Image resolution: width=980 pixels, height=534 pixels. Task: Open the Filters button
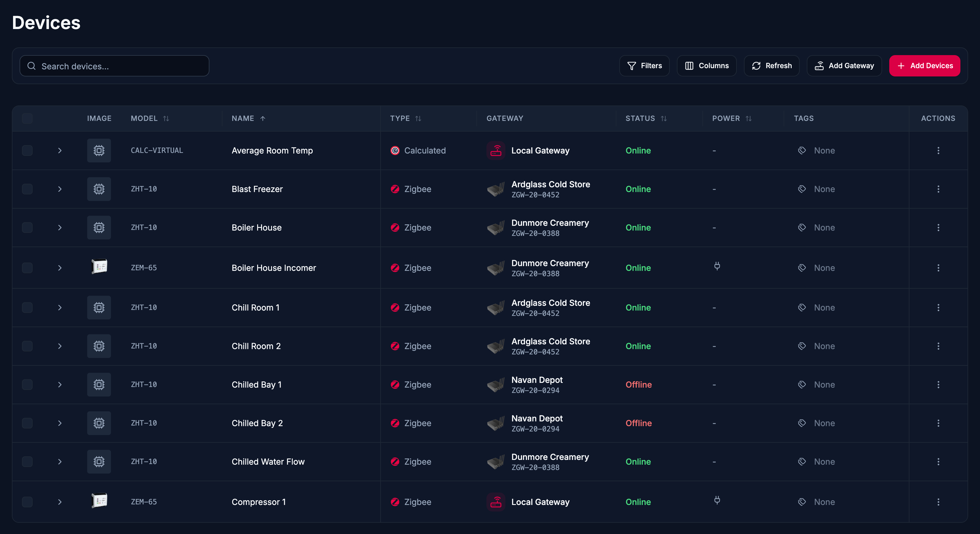point(644,66)
